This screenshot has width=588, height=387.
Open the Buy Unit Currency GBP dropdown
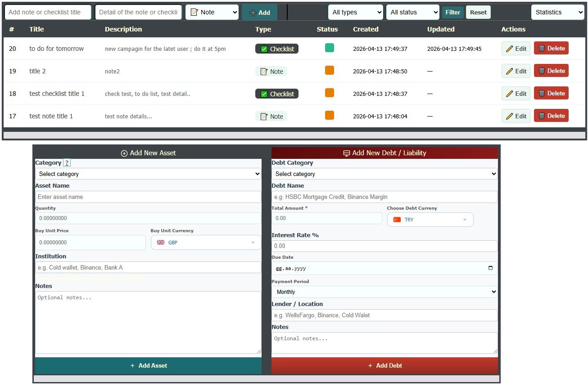coord(206,243)
